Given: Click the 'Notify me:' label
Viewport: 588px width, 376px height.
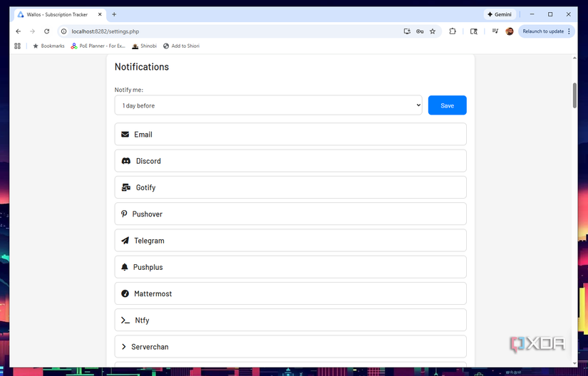Looking at the screenshot, I should (x=128, y=90).
